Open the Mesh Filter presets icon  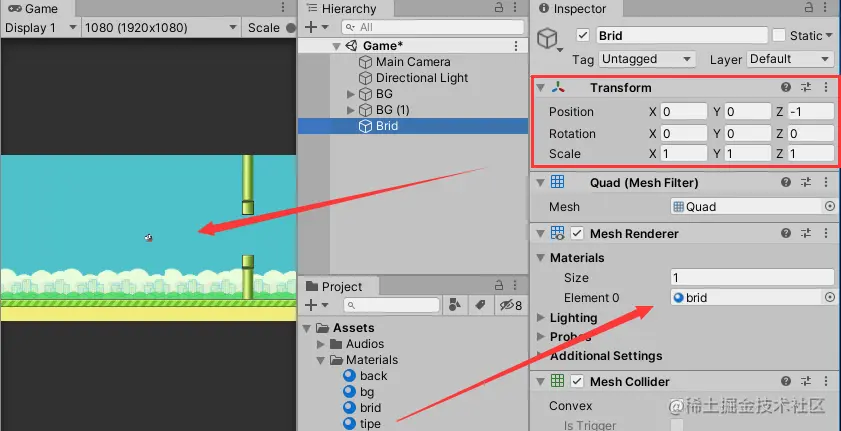(x=806, y=182)
